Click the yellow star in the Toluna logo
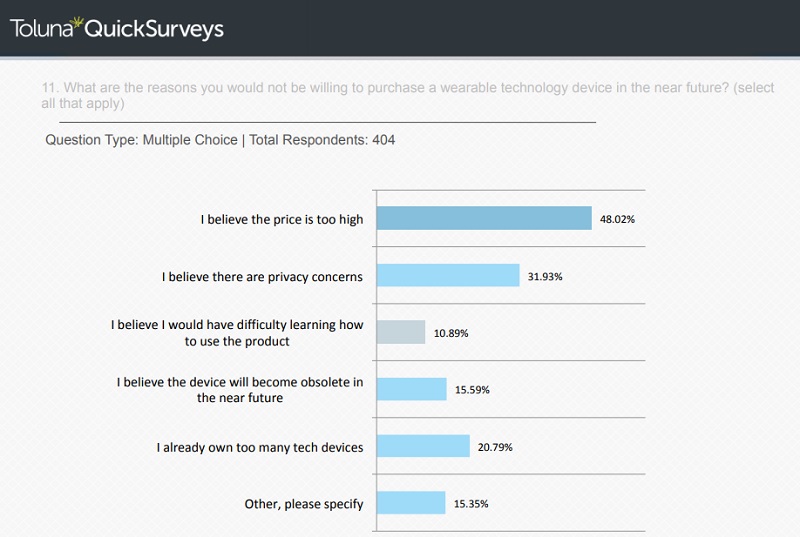This screenshot has width=800, height=537. 78,22
